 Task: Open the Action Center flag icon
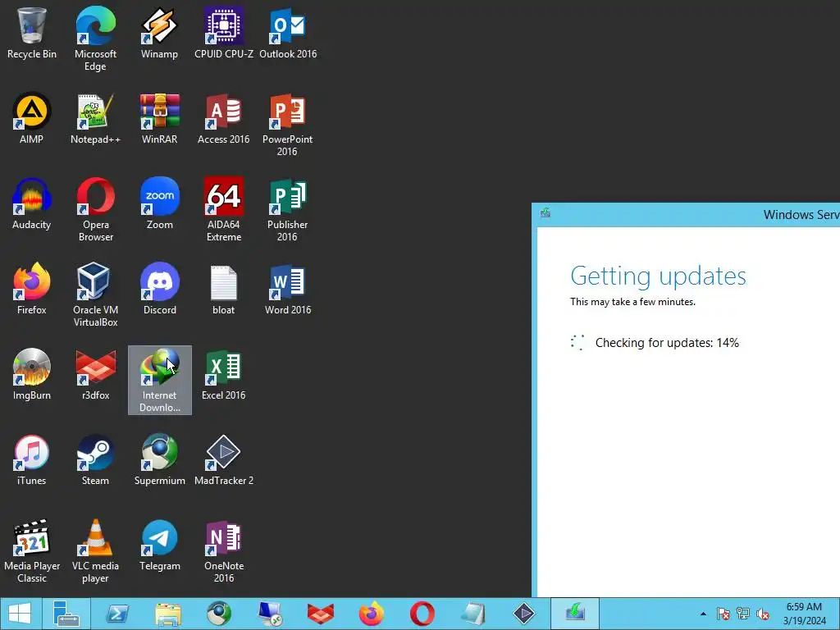point(723,614)
